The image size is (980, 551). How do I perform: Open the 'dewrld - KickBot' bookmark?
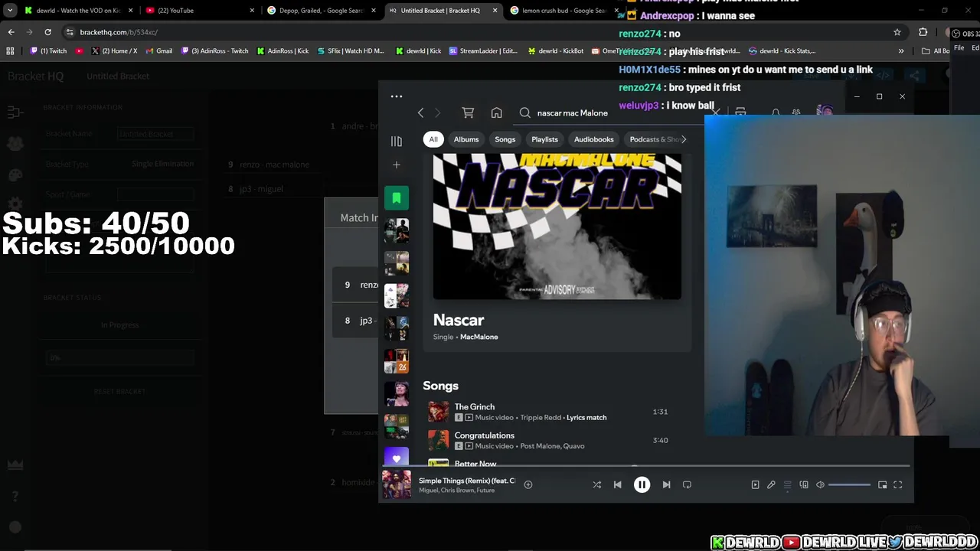coord(556,51)
